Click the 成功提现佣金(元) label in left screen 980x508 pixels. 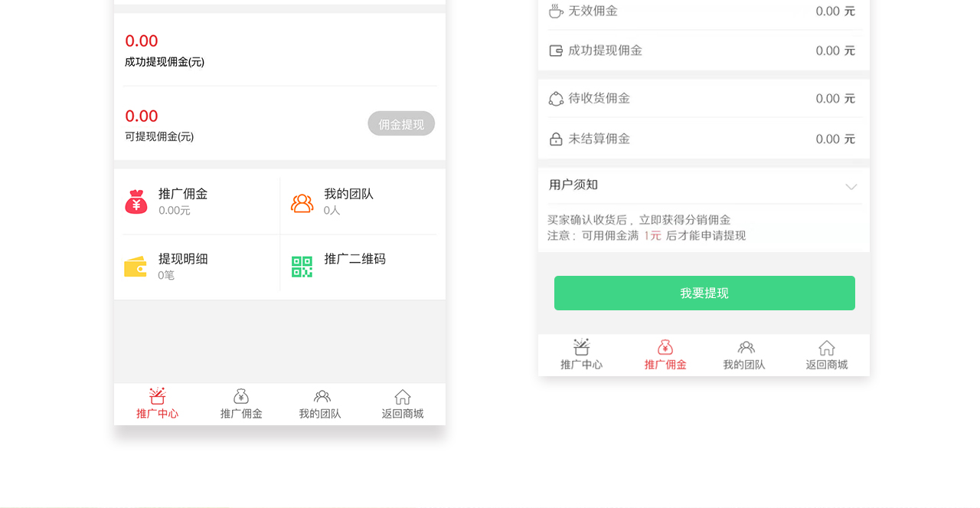point(165,61)
